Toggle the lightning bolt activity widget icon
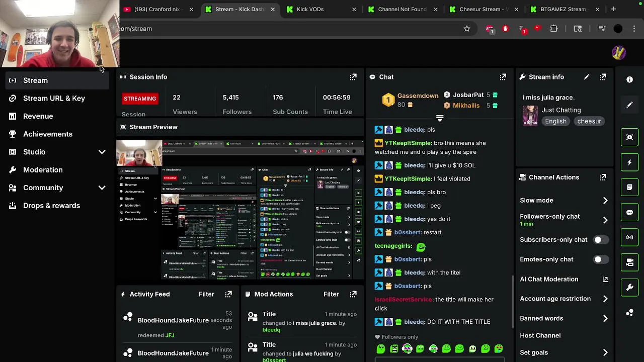 click(x=629, y=162)
